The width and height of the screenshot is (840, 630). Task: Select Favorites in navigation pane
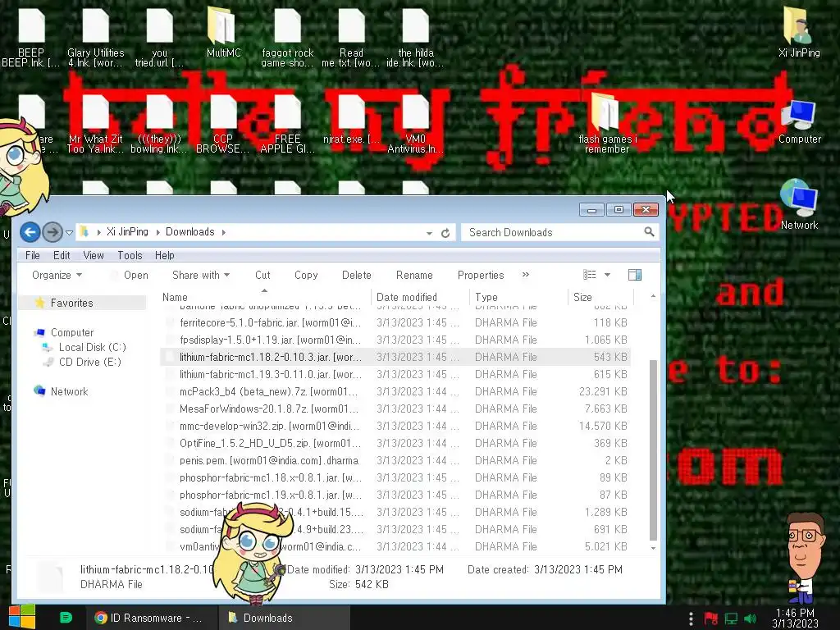[72, 303]
